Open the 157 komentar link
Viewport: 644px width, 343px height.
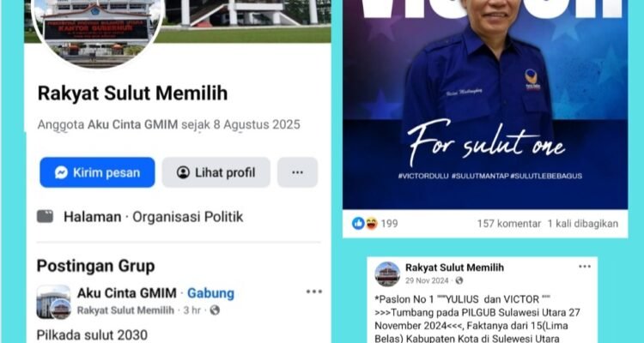(509, 224)
